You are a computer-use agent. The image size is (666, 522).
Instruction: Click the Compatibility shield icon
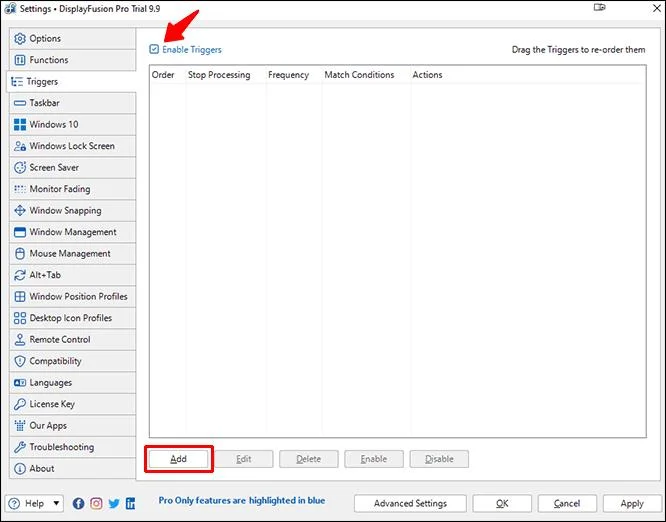[x=20, y=361]
